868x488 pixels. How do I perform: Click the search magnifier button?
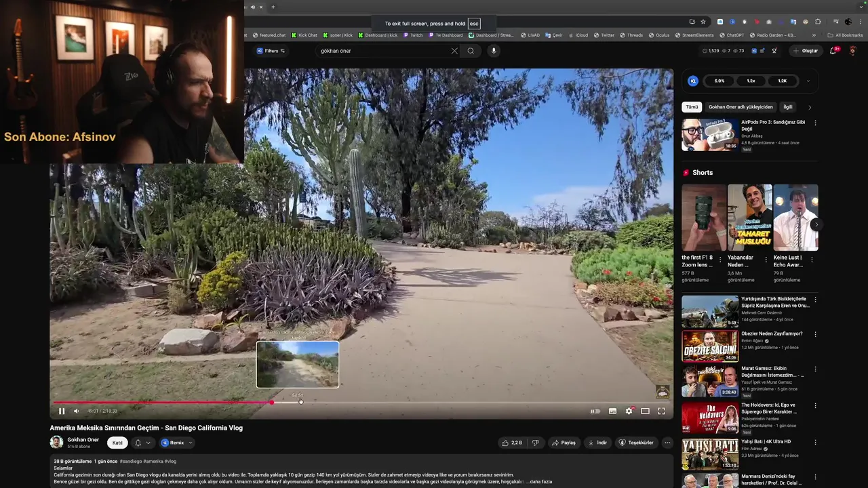tap(471, 51)
